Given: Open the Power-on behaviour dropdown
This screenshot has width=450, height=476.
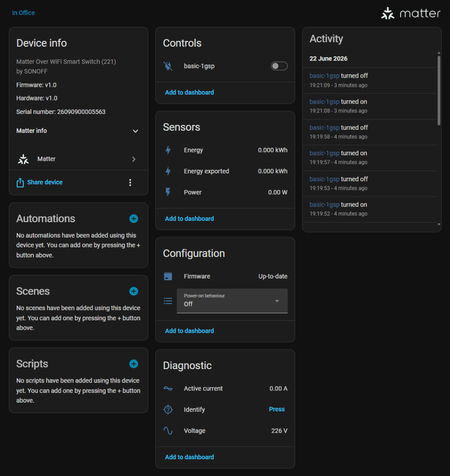Looking at the screenshot, I should [x=232, y=301].
